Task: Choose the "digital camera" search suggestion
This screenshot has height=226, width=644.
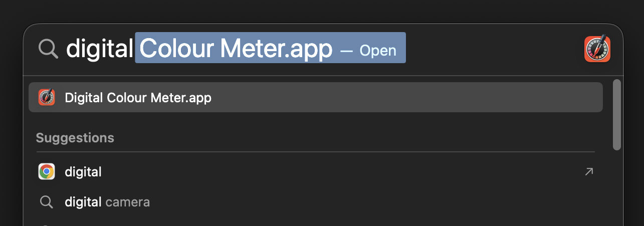Action: point(316,202)
